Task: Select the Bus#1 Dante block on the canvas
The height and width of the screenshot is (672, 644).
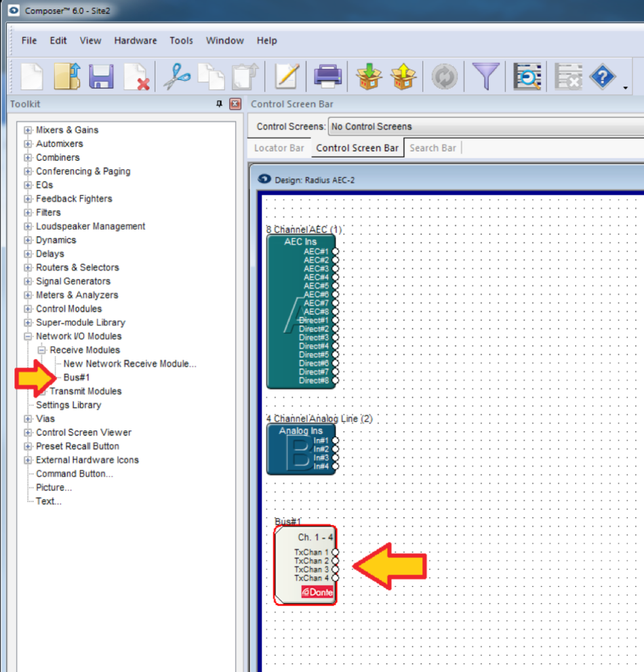Action: 305,564
